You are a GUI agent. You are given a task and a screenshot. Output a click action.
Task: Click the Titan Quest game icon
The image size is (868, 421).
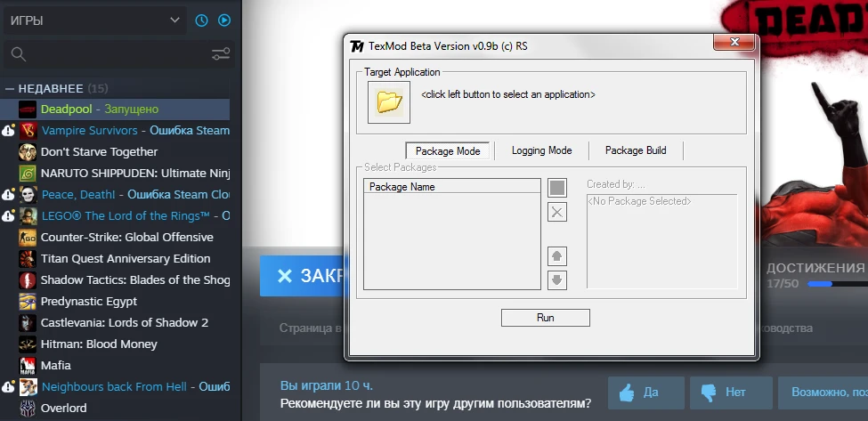[x=28, y=258]
